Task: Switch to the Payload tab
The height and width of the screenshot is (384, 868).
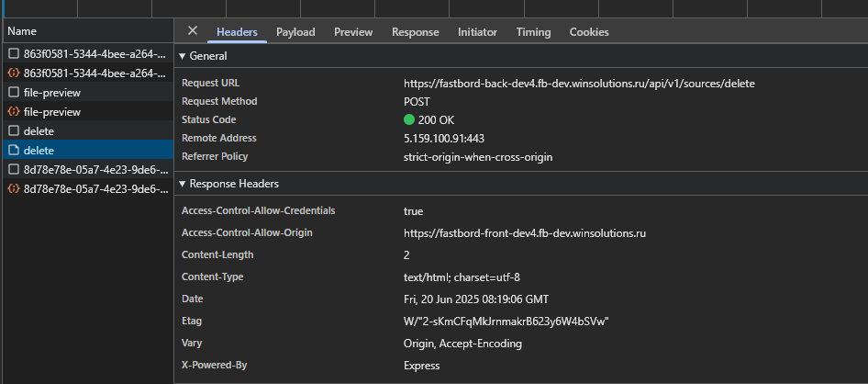Action: (x=295, y=32)
